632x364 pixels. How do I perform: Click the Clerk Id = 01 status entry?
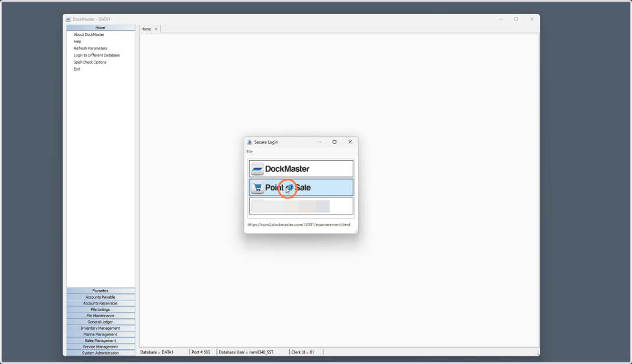[x=303, y=352]
